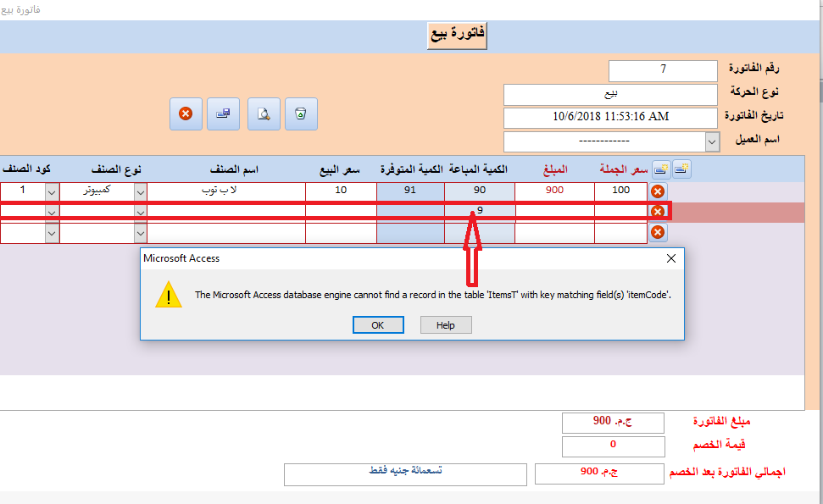Open the نوع الصنف dropdown showing كمبيوتر

click(x=140, y=191)
